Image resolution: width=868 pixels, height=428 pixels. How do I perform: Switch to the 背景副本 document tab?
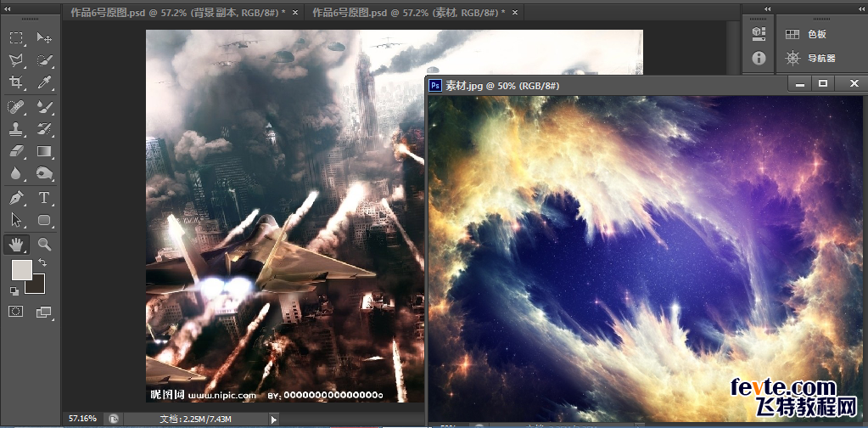pos(178,13)
